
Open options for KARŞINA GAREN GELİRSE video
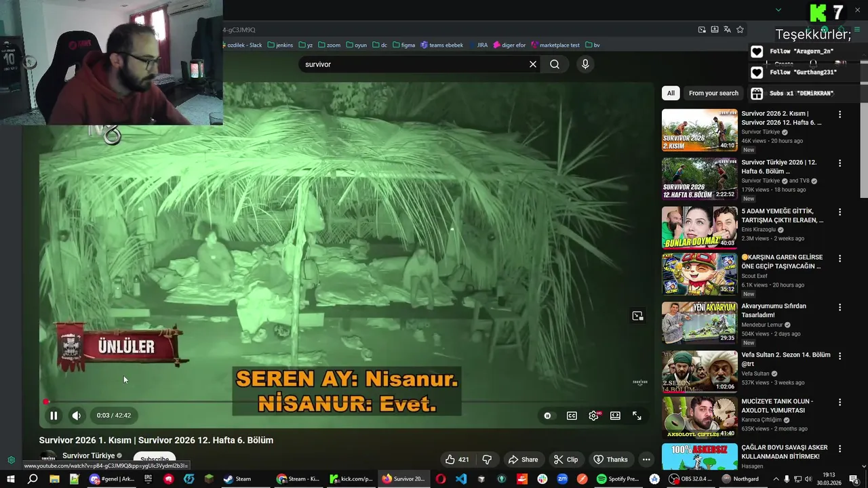click(x=840, y=258)
